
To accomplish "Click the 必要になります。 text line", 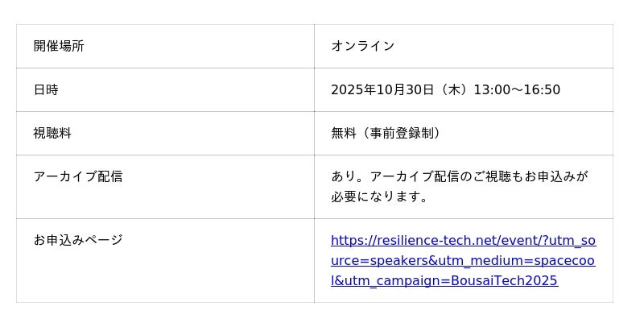I will tap(379, 197).
